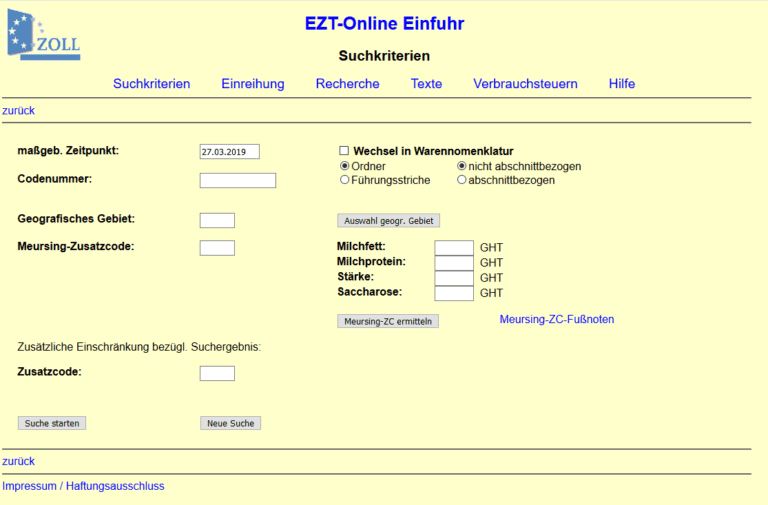
Task: Select nicht abschnittbezogen radio button
Action: coord(462,166)
